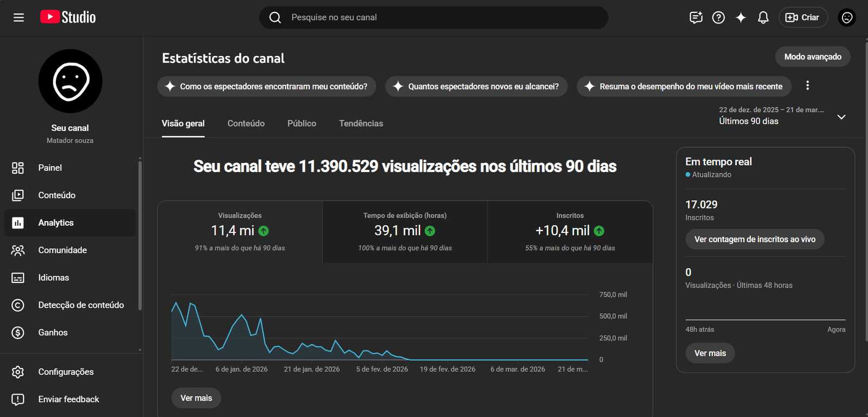Click the Pesquise no seu canal search field
868x417 pixels.
433,17
